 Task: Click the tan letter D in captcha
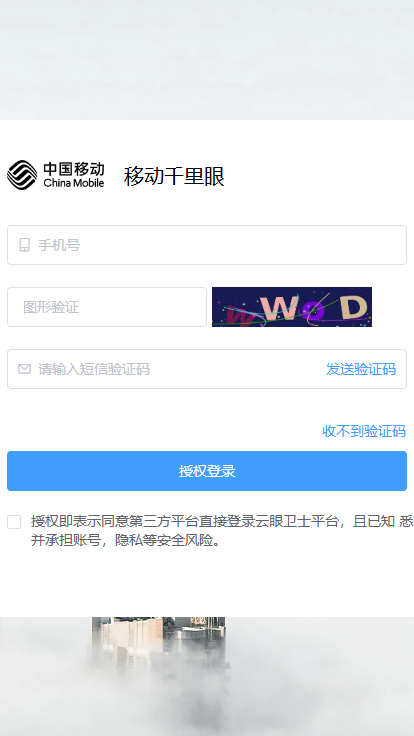(354, 307)
